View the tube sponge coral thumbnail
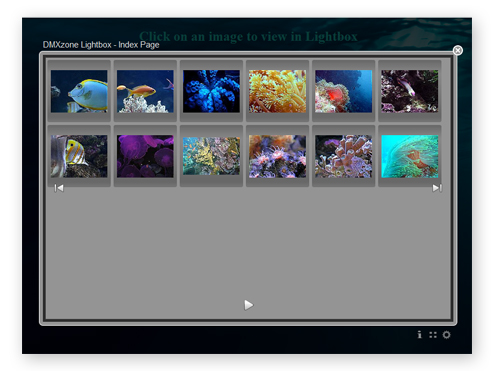This screenshot has width=495, height=371. 343,156
